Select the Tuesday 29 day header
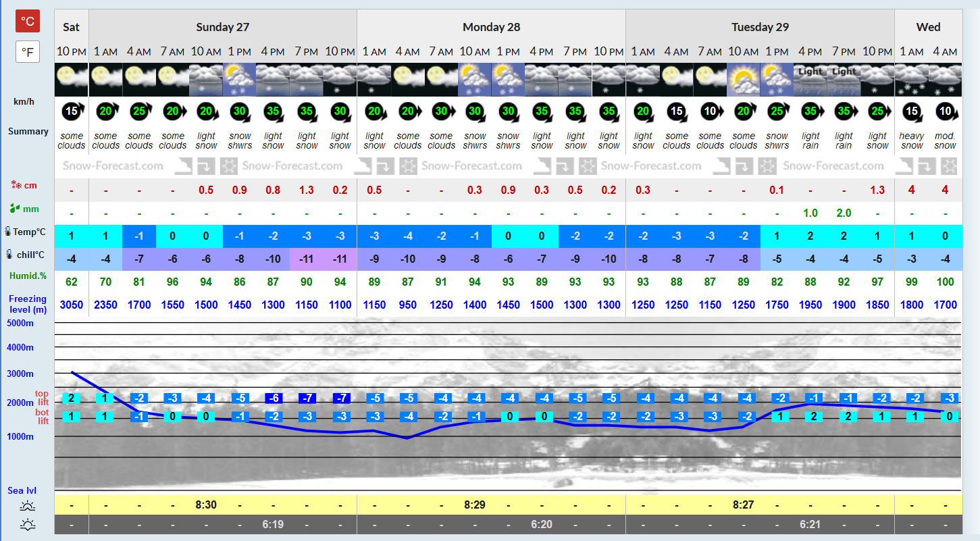 [760, 27]
